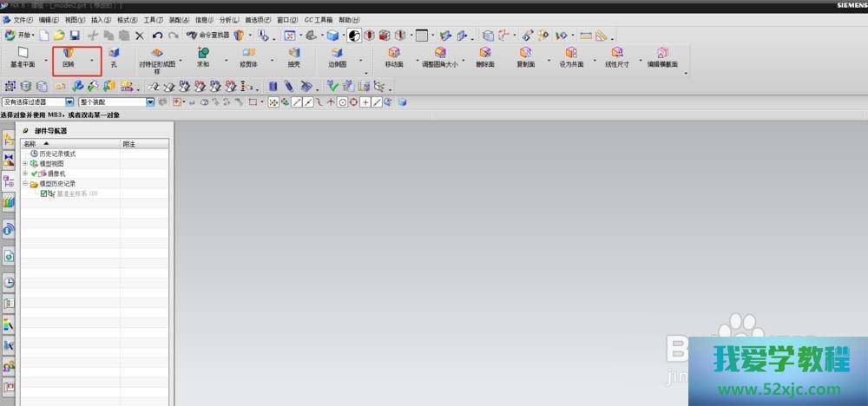Screen dimensions: 868x406
Task: Expand the 摄像机 tree node
Action: coord(25,174)
